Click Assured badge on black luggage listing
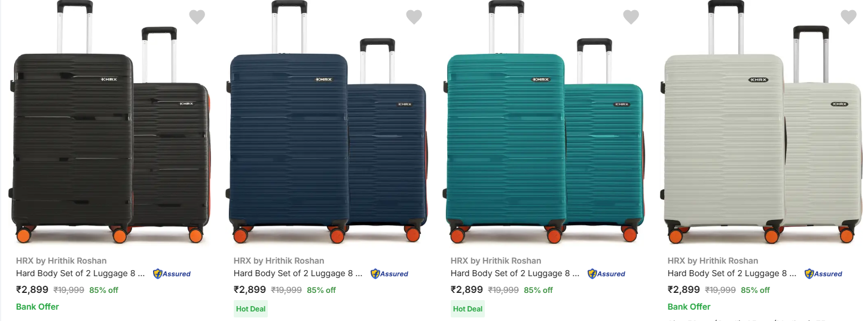This screenshot has height=321, width=868. pos(172,274)
